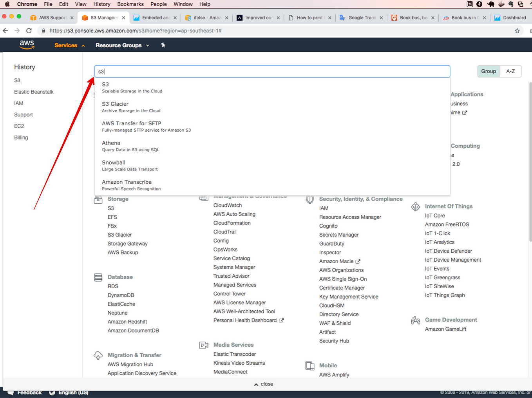Open Elastic Beanstalk from History

34,92
